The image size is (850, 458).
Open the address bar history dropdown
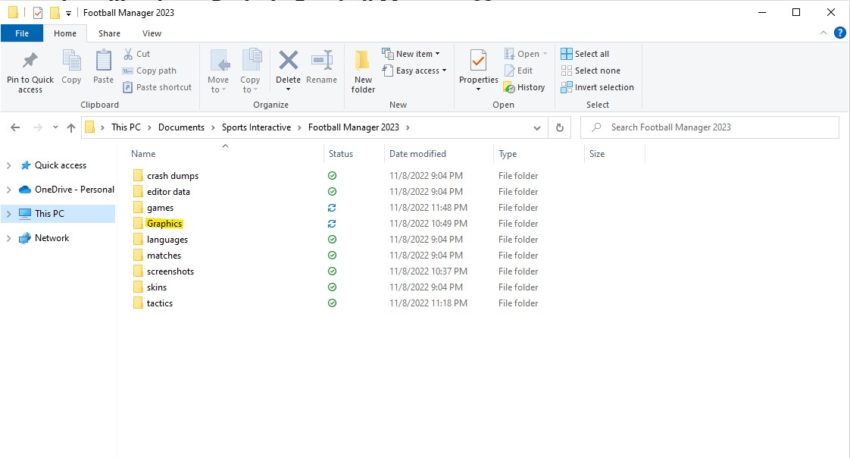(537, 128)
